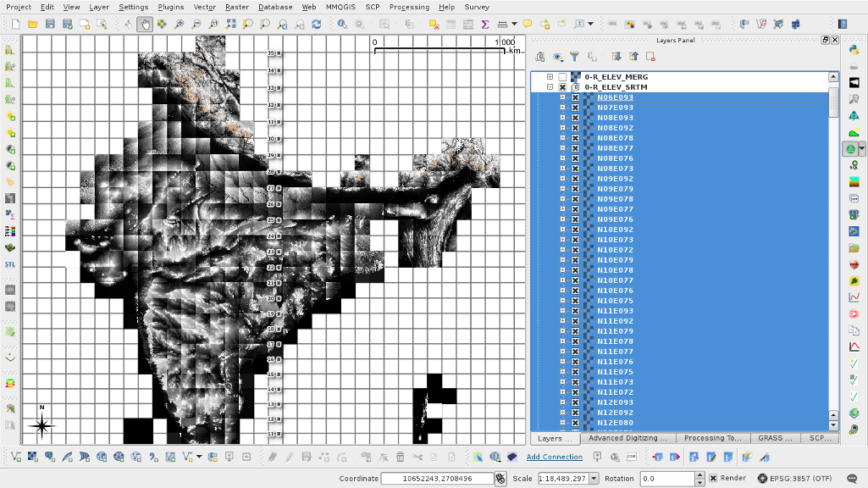Expand the 0-R_ELEV_MERG layer group
The height and width of the screenshot is (488, 868).
click(x=550, y=77)
